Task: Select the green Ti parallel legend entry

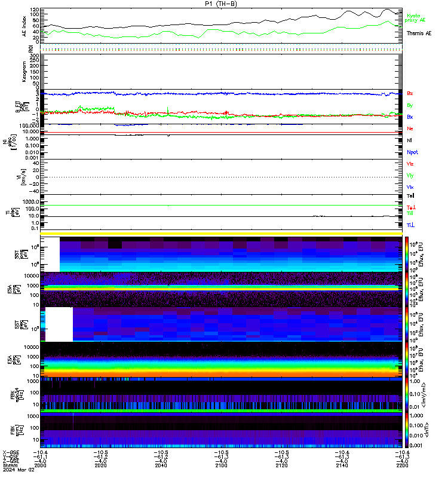Action: pyautogui.click(x=410, y=213)
